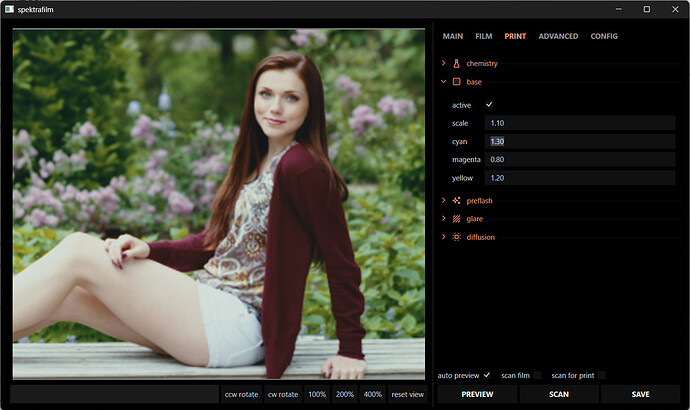This screenshot has width=690, height=410.
Task: Click the reset view button
Action: (407, 394)
